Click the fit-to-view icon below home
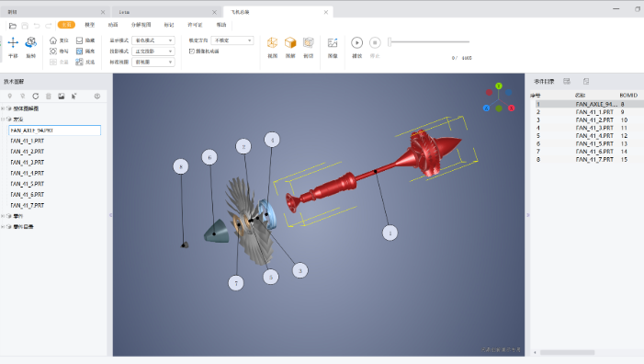Viewport: 644px width, 364px height. 53,51
